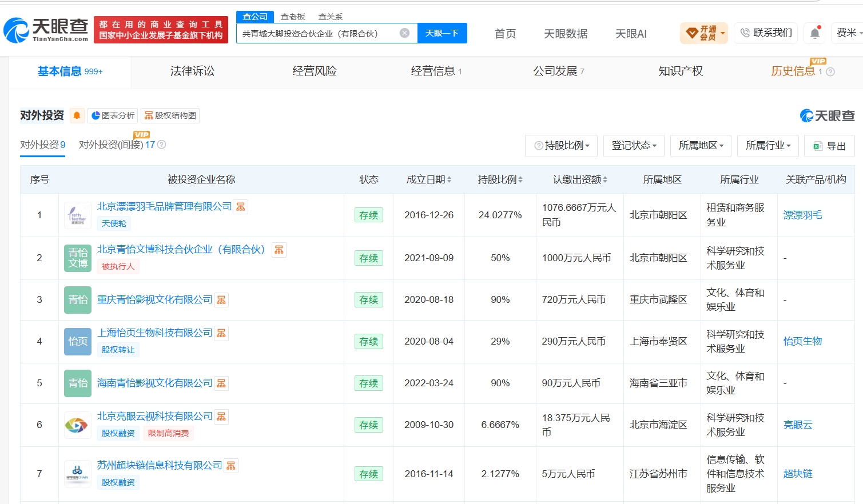Select the 查老板 search mode tab
863x504 pixels.
(293, 17)
